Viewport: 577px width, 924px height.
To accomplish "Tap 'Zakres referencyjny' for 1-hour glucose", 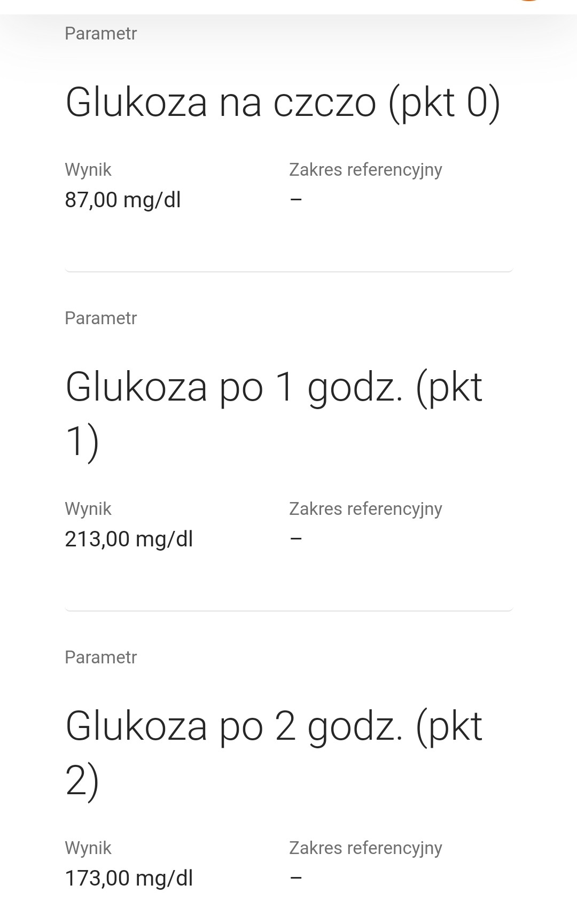I will tap(365, 509).
